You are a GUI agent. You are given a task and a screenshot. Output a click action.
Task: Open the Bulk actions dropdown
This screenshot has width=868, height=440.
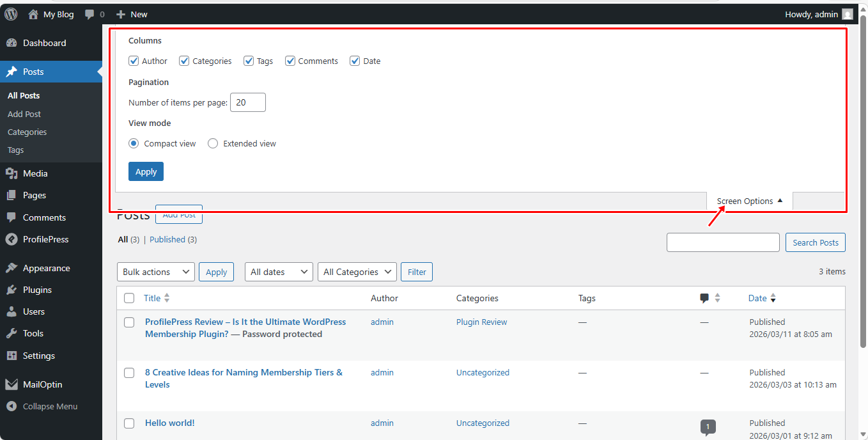[x=155, y=272]
